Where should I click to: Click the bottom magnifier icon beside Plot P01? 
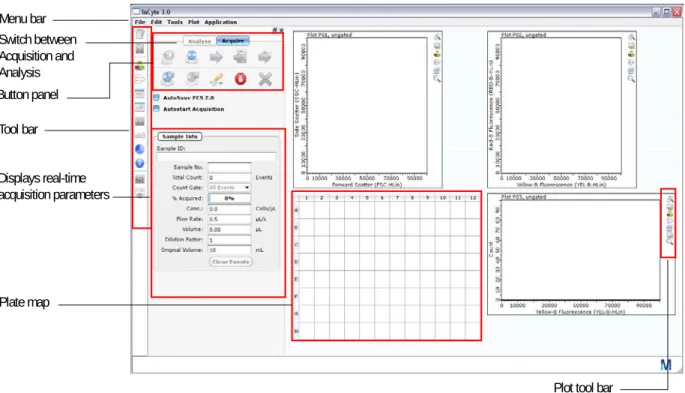437,79
